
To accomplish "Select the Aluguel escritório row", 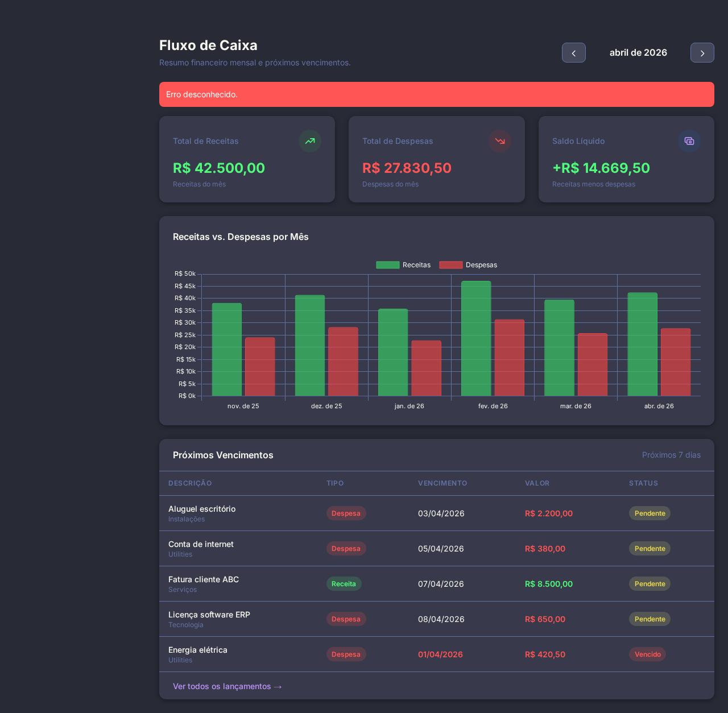I will (202, 509).
